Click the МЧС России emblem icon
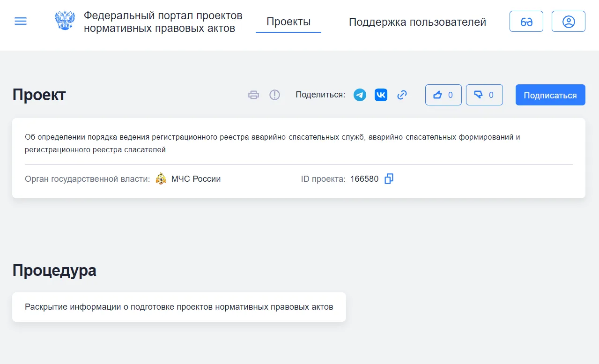This screenshot has width=599, height=364. point(161,179)
